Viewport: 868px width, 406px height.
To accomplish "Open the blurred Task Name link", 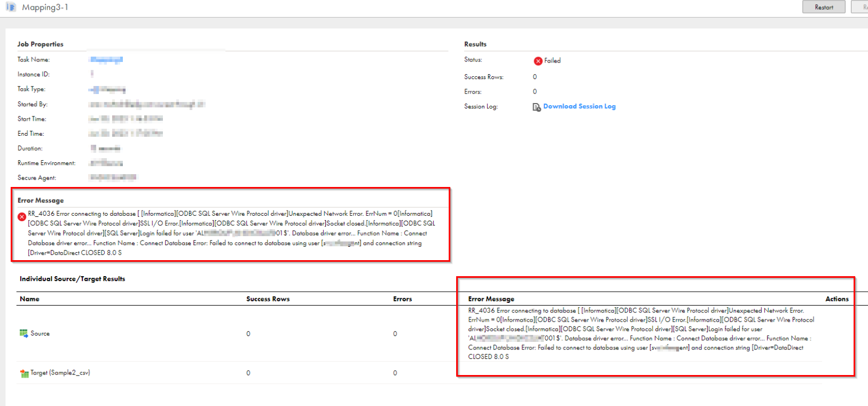I will pos(106,59).
